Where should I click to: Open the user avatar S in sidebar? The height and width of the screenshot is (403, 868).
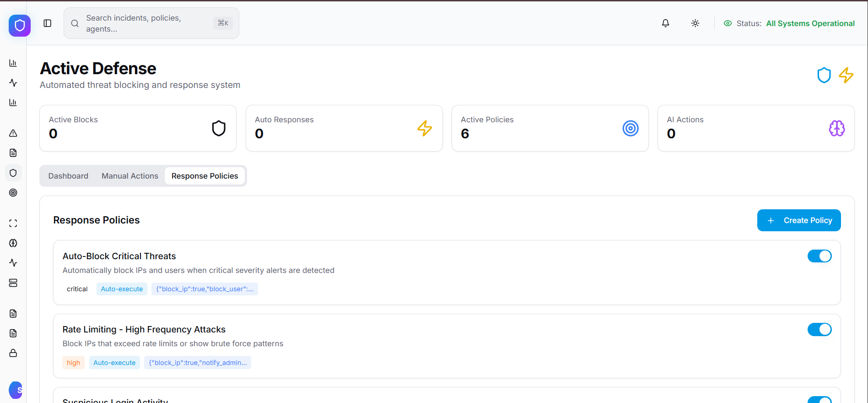(x=16, y=390)
